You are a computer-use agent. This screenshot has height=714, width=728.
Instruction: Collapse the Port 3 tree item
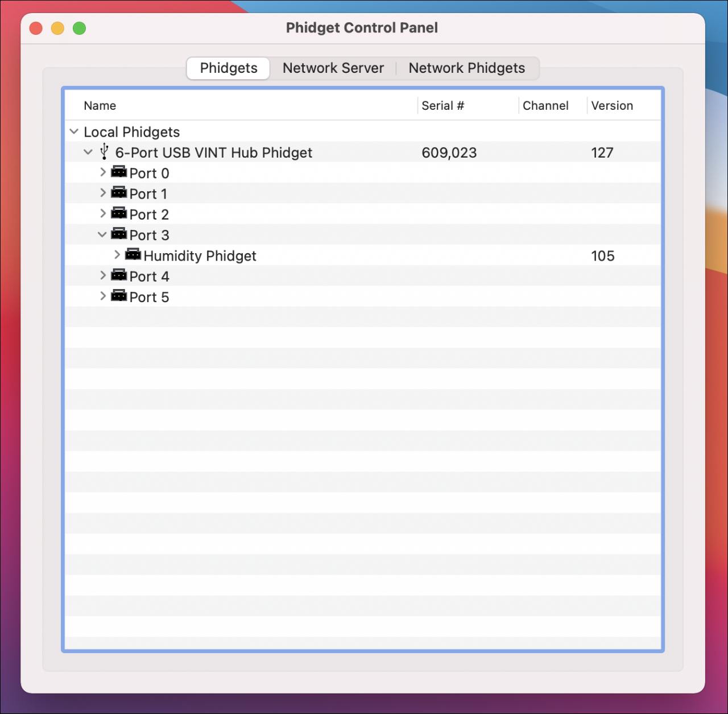point(103,234)
